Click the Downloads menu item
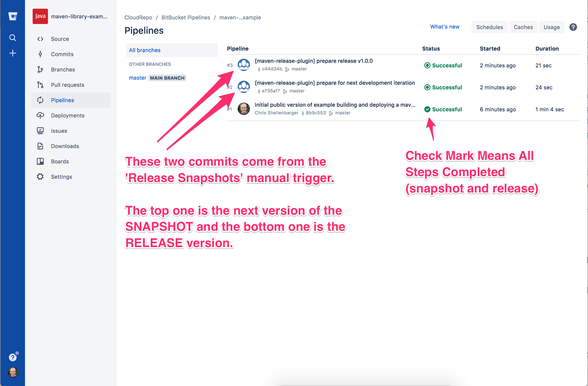This screenshot has height=386, width=588. [65, 146]
